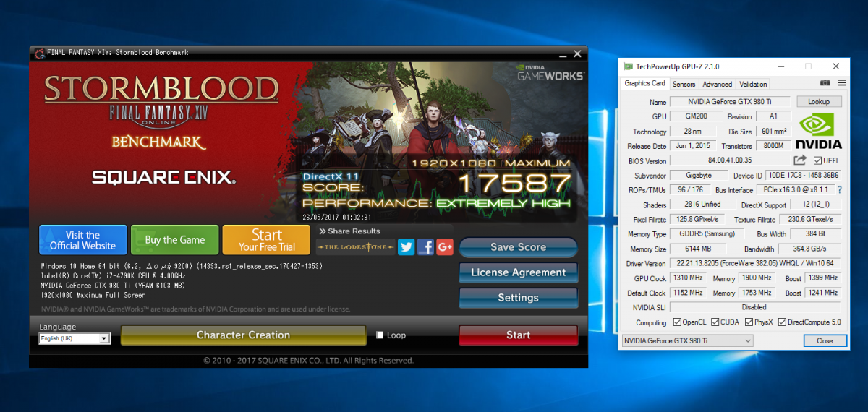
Task: Click the NVIDIA SLI Disabled field
Action: tap(757, 308)
